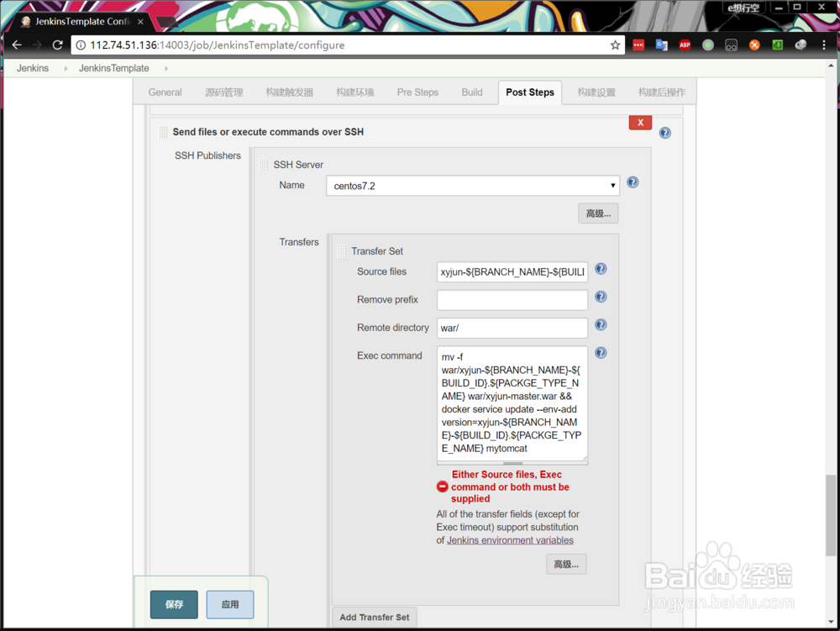
Task: Open the ABP AdBlock extension
Action: [x=685, y=45]
